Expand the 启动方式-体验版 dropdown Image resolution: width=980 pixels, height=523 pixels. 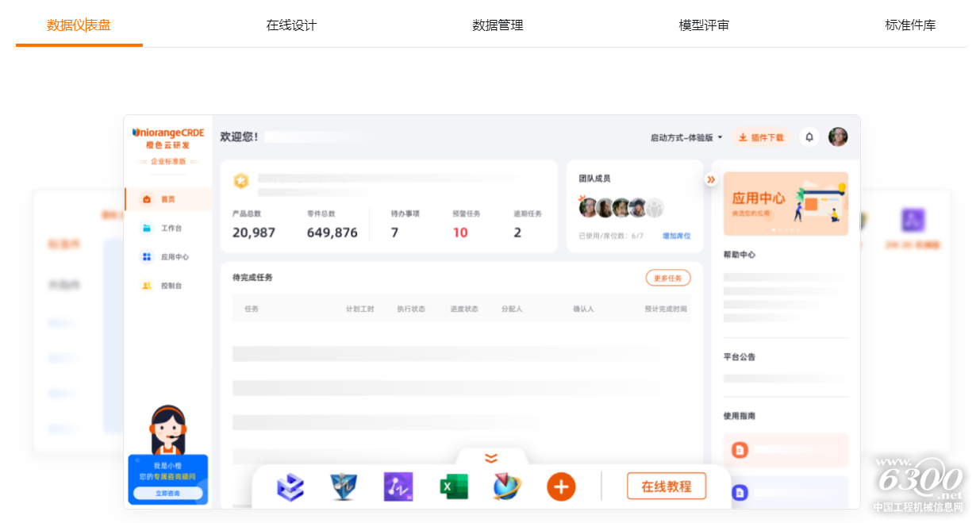click(686, 137)
